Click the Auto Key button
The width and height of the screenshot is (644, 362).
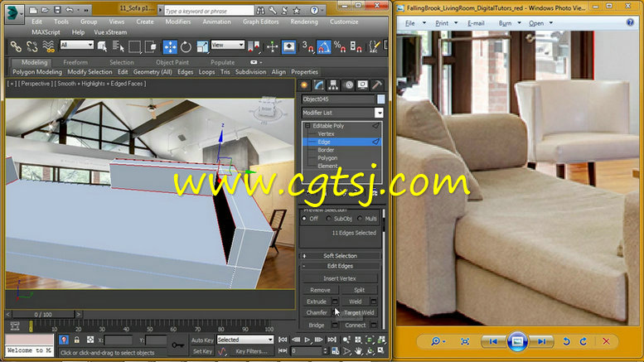point(202,340)
